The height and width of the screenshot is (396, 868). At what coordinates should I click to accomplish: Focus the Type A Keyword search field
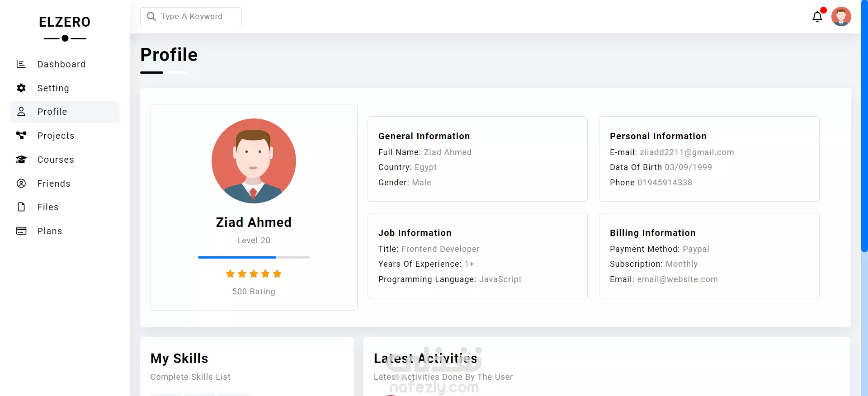pyautogui.click(x=191, y=17)
